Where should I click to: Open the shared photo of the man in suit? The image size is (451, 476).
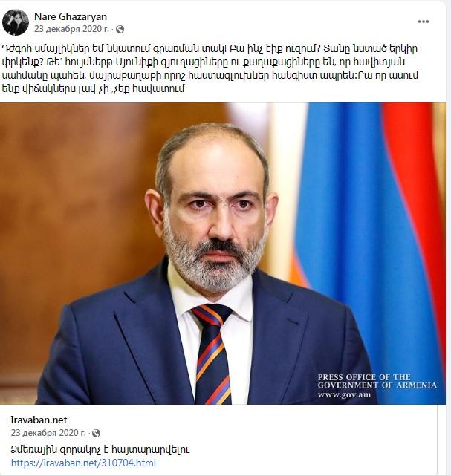pos(223,253)
